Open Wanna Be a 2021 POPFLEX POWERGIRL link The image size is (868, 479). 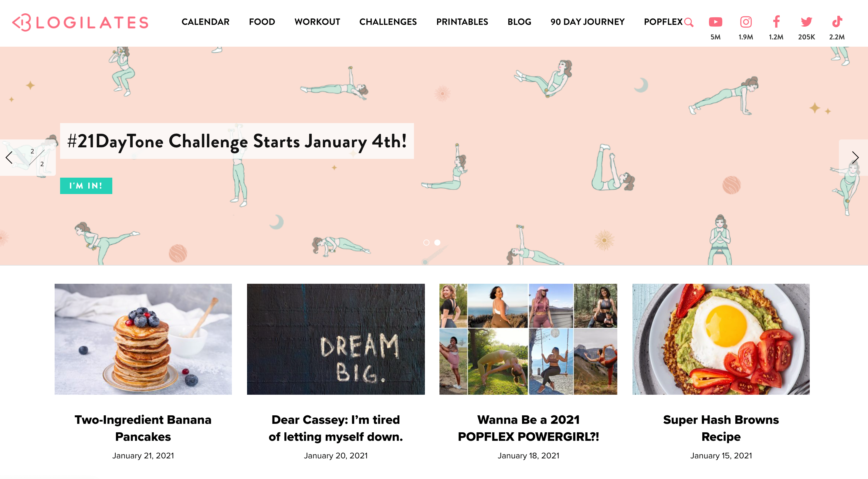point(528,428)
